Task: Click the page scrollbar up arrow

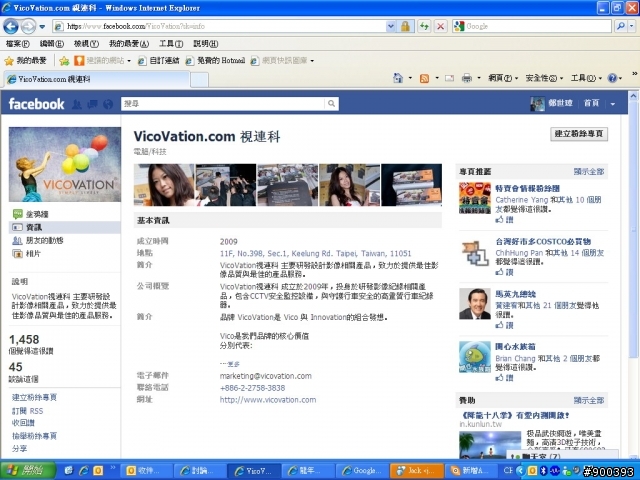Action: coord(633,96)
